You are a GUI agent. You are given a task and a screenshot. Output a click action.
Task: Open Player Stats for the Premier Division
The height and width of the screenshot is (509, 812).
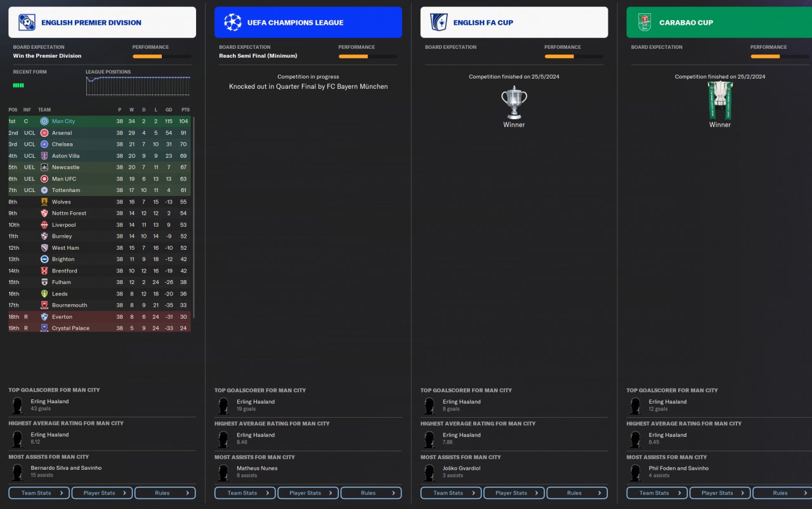102,493
